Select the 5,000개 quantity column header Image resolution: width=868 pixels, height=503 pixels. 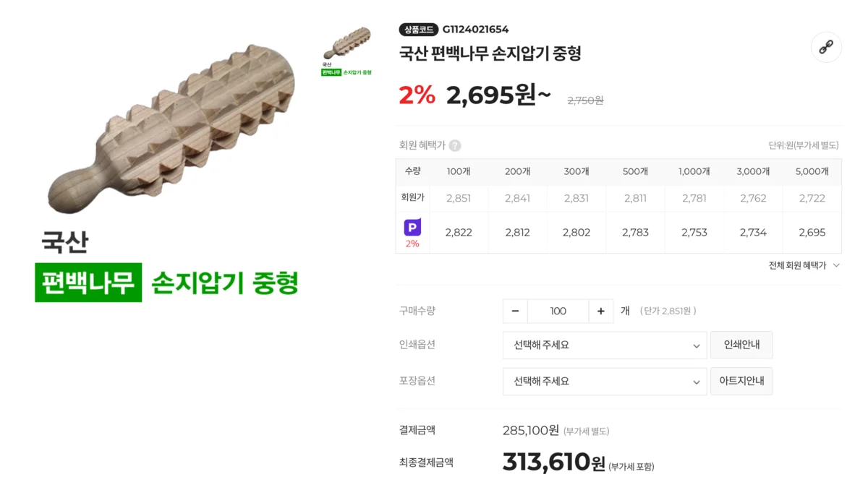click(812, 171)
